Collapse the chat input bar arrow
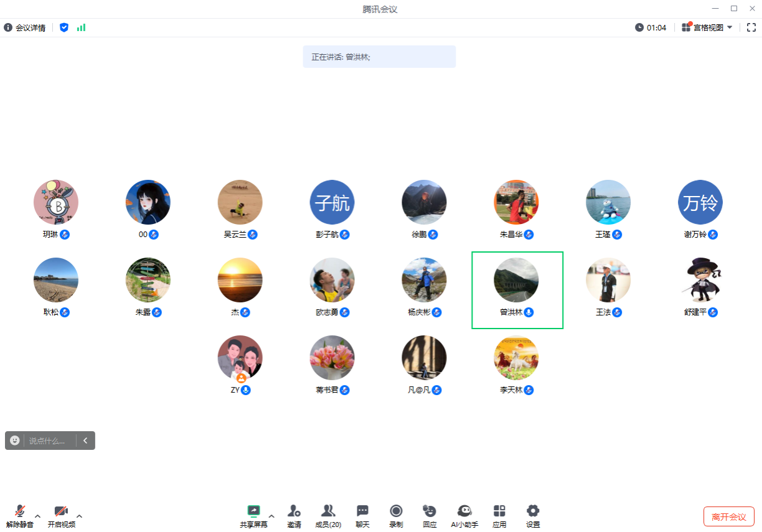 tap(85, 441)
